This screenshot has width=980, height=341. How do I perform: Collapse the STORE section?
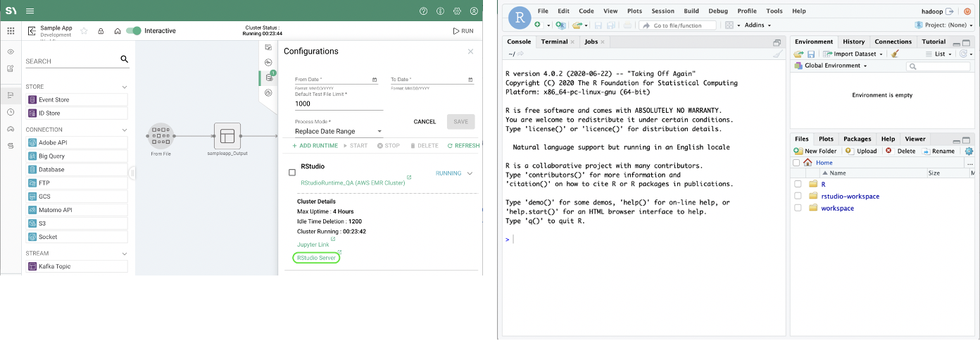[125, 87]
